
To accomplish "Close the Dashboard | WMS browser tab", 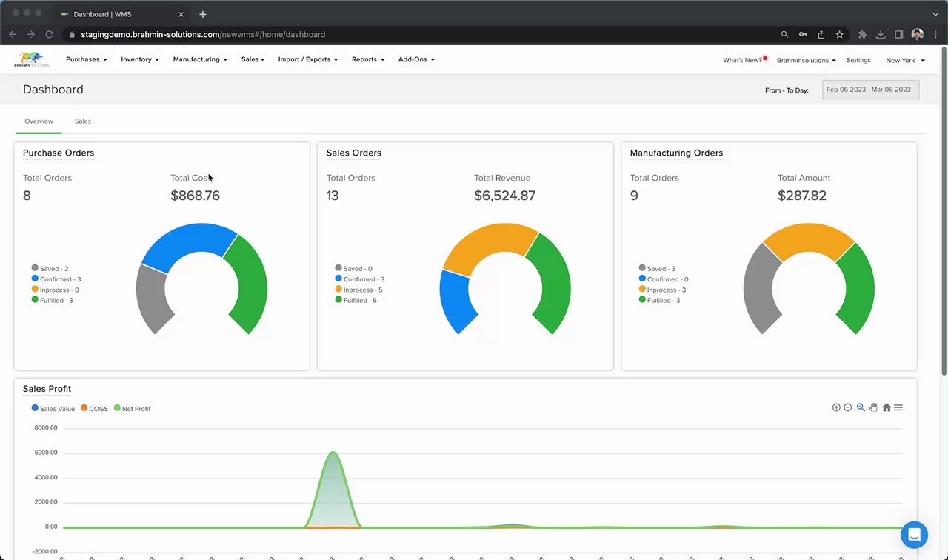I will [181, 14].
